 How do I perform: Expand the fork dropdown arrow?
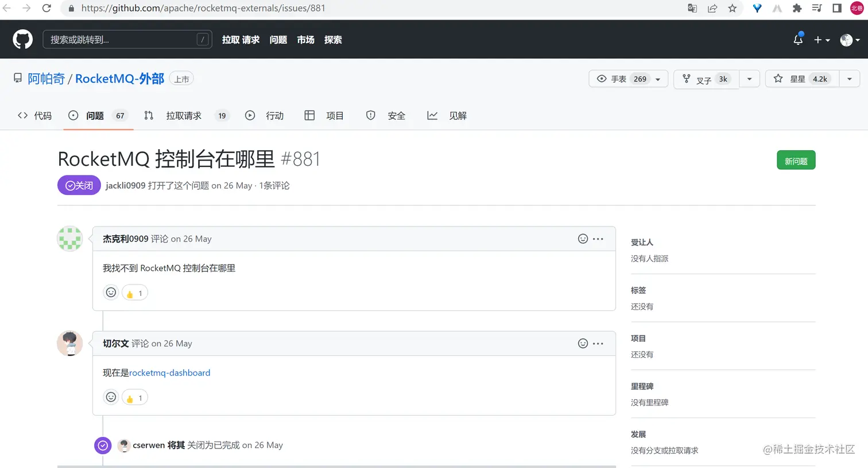[x=750, y=79]
